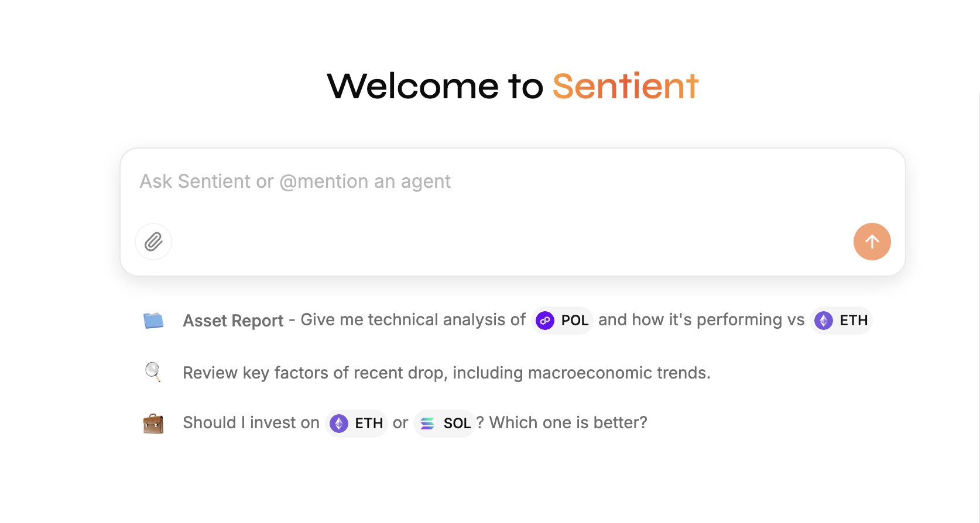Screen dimensions: 980x523
Task: Click the "SOL" ticker label text
Action: [457, 424]
